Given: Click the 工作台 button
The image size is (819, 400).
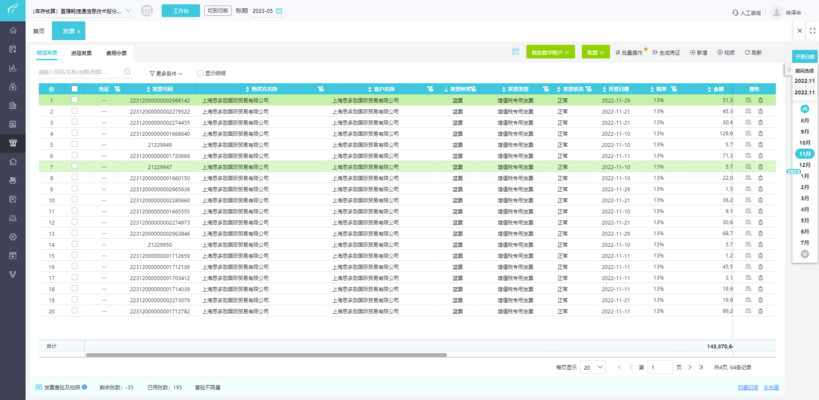Looking at the screenshot, I should coord(180,11).
